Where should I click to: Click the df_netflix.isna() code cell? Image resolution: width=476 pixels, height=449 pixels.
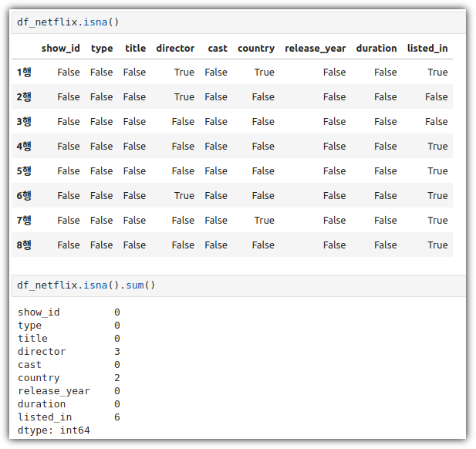click(x=238, y=22)
